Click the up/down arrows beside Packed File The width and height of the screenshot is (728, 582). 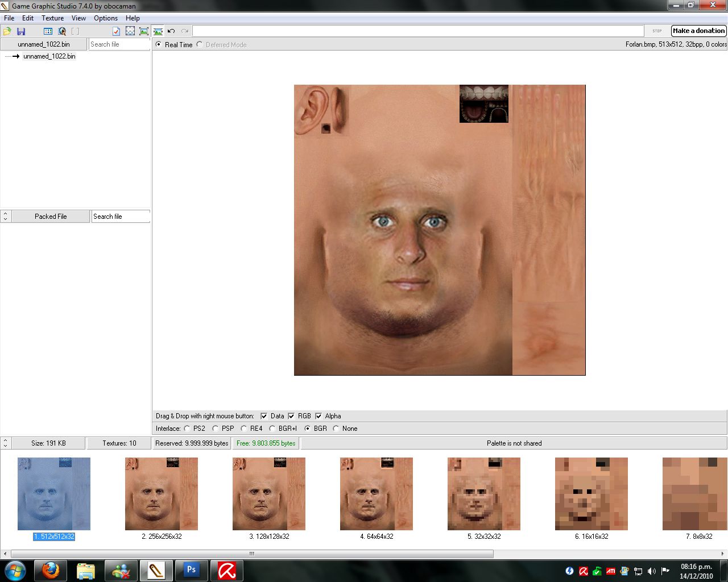(5, 217)
